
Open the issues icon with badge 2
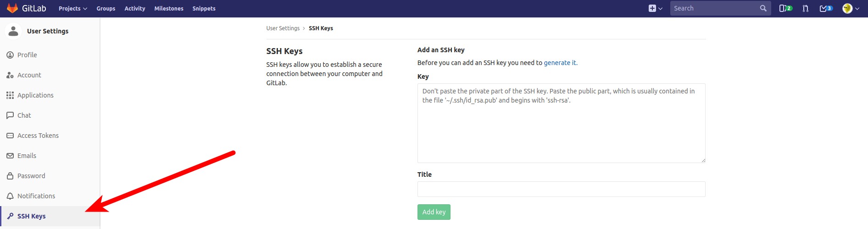[785, 8]
